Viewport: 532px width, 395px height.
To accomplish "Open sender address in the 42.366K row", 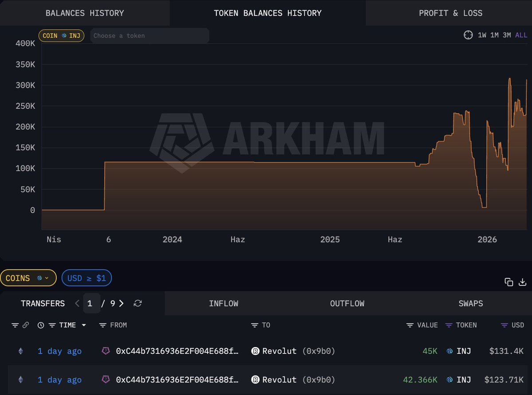I will tap(177, 379).
